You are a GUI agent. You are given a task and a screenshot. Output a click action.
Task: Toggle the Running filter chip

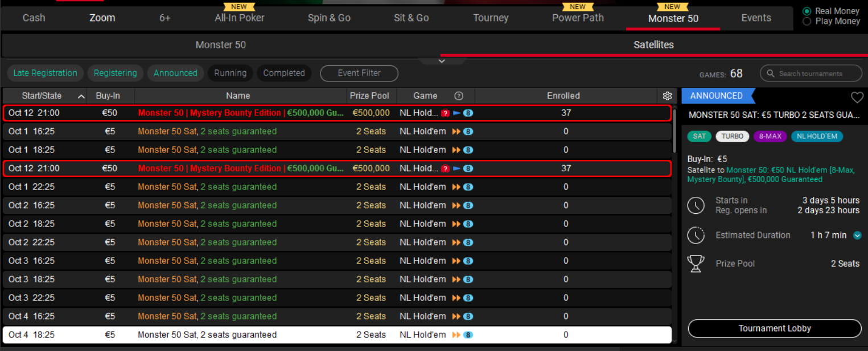point(230,73)
